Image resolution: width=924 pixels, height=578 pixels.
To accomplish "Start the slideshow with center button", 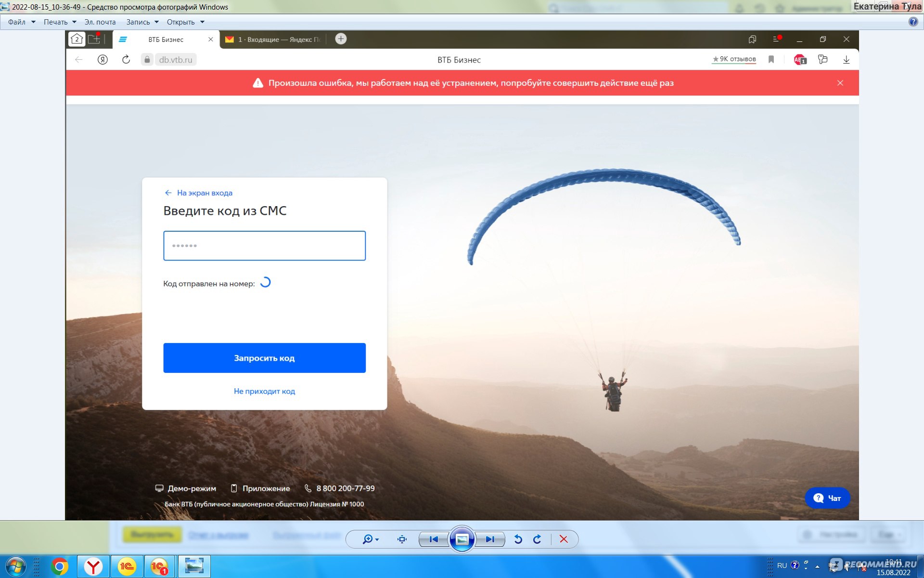I will pos(462,539).
